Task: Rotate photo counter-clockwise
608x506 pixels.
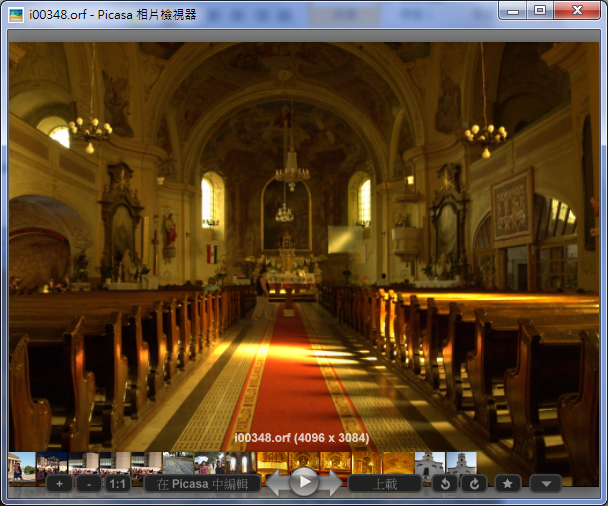Action: 445,484
